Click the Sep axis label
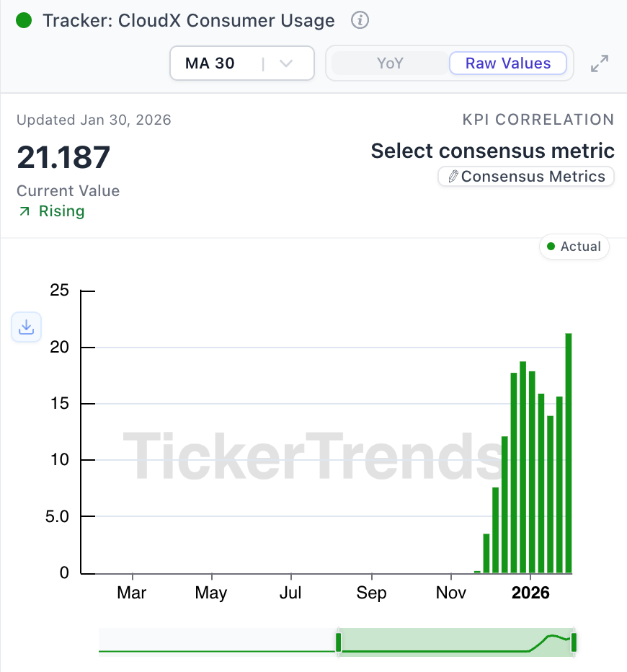Image resolution: width=627 pixels, height=672 pixels. click(x=371, y=593)
